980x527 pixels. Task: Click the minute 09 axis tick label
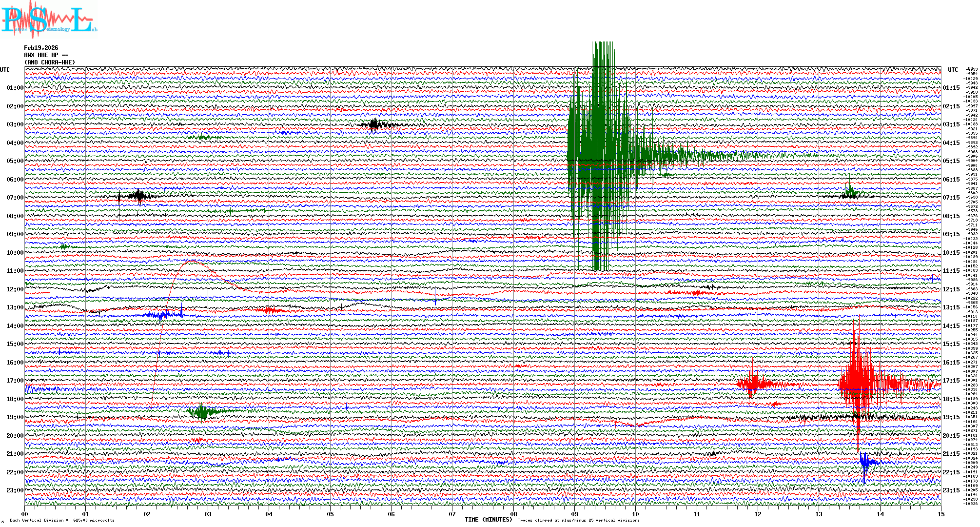coord(574,514)
